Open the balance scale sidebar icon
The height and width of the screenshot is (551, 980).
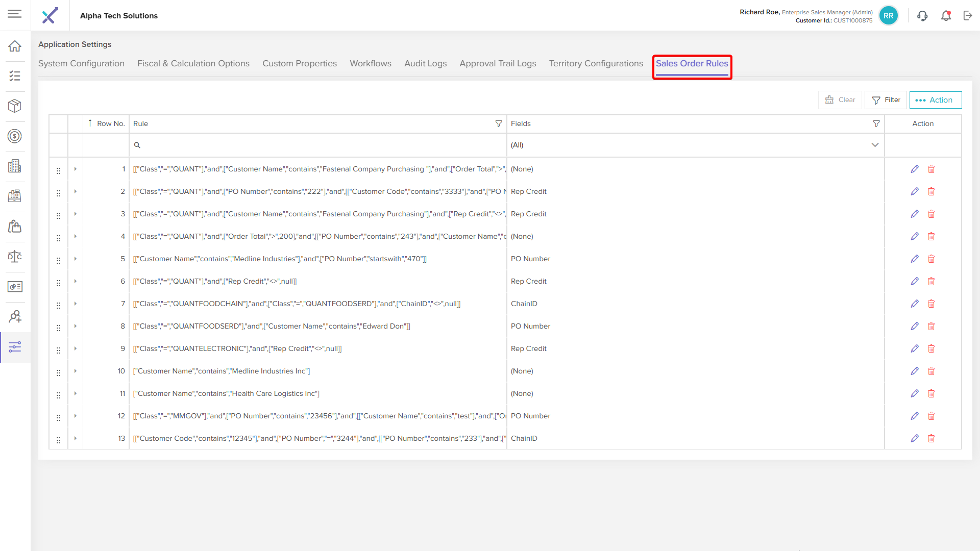point(15,256)
